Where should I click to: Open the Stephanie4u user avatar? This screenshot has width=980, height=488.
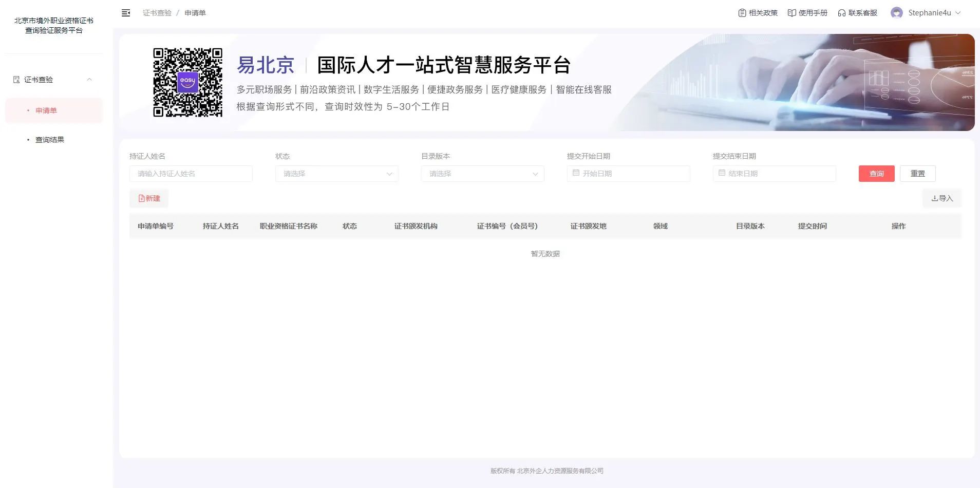897,13
